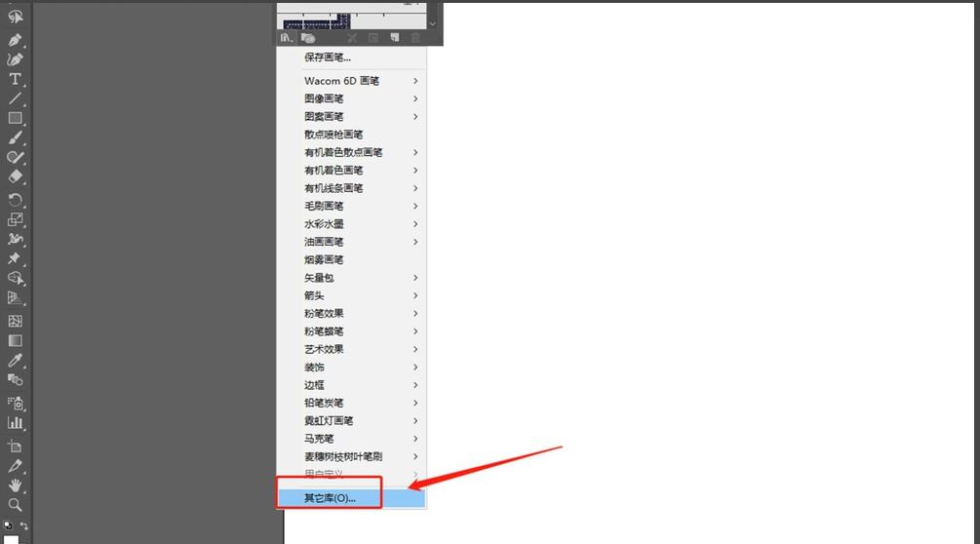The image size is (980, 544).
Task: Expand the 有机着色散点画笔 submenu arrow
Action: (x=415, y=152)
